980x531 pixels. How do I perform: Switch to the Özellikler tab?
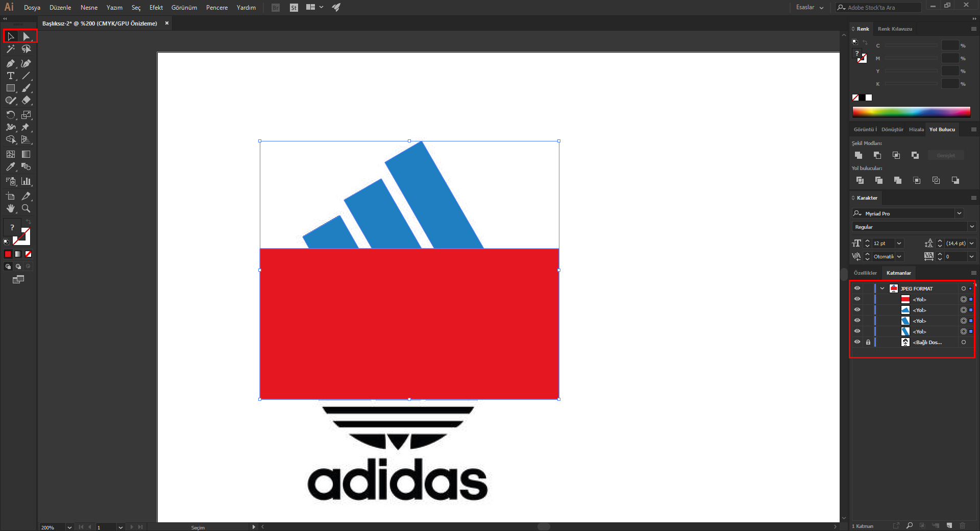point(865,273)
